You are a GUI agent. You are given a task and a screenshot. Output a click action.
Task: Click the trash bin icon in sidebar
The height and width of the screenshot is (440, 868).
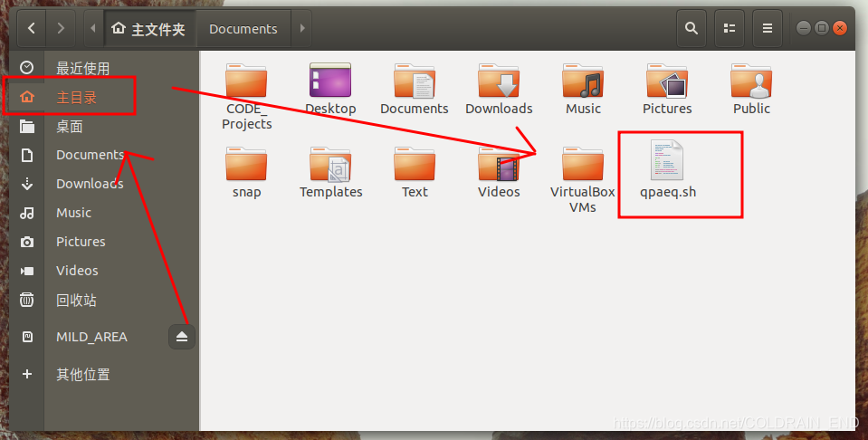(26, 300)
